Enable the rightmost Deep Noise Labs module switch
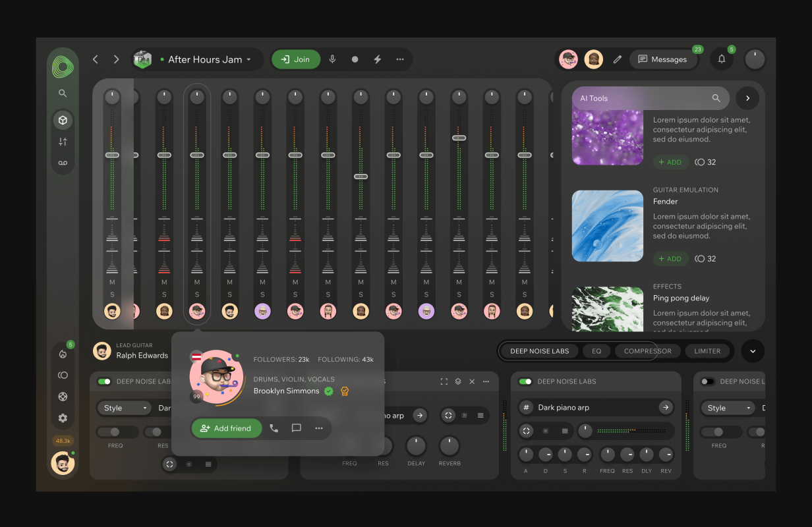The width and height of the screenshot is (812, 527). (707, 381)
